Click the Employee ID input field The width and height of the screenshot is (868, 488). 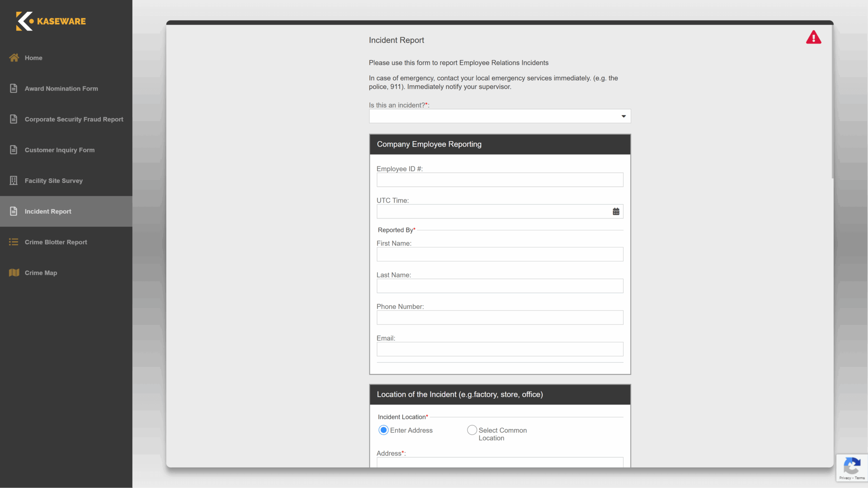pyautogui.click(x=500, y=180)
